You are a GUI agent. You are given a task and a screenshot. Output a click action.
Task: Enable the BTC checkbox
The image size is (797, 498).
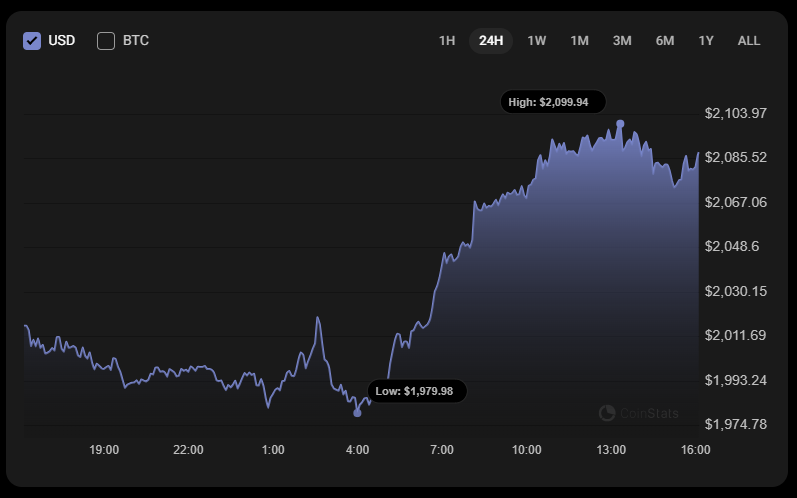106,41
